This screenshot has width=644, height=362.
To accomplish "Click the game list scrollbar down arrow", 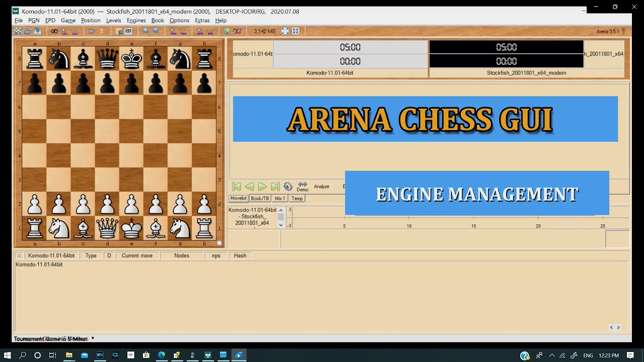I will [x=281, y=225].
